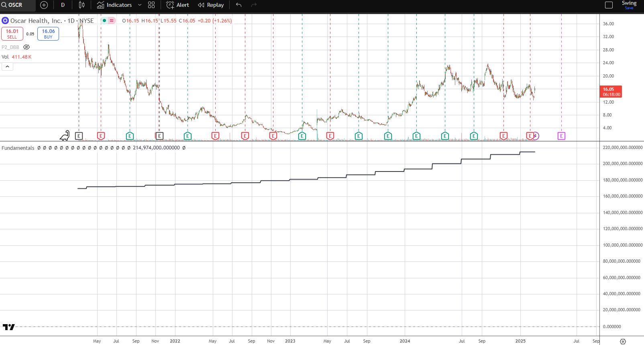This screenshot has width=644, height=345.
Task: Click the 2025 time axis label
Action: (x=520, y=341)
